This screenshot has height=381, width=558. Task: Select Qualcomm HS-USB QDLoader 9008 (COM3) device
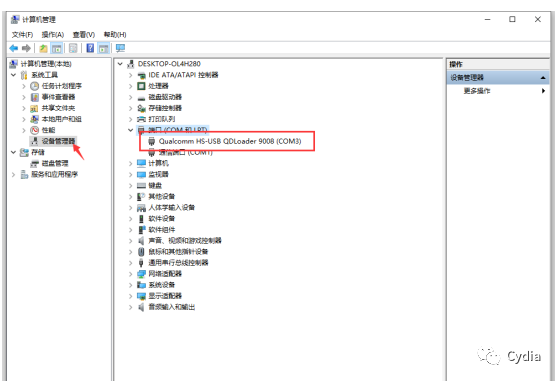pyautogui.click(x=230, y=141)
